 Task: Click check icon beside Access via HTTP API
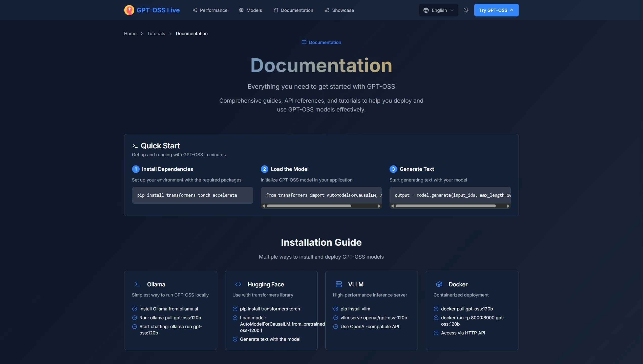pos(436,333)
